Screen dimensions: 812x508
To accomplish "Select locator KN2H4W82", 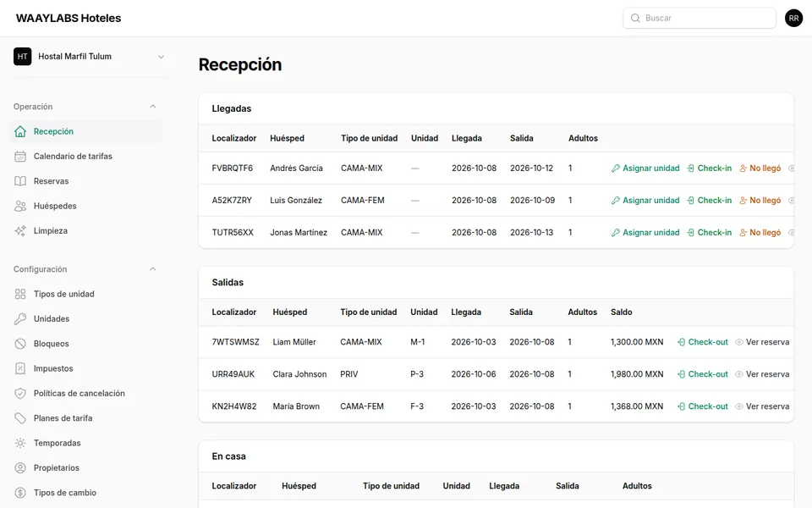I will [234, 406].
